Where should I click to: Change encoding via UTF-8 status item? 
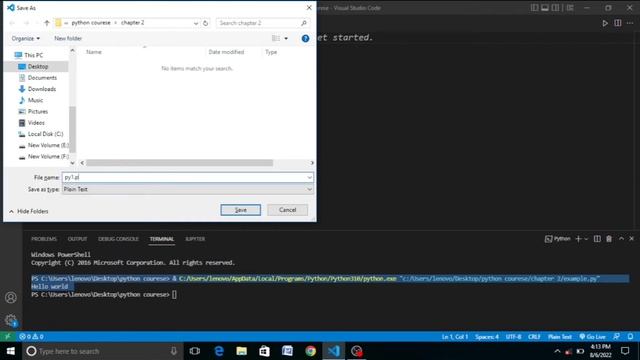513,337
